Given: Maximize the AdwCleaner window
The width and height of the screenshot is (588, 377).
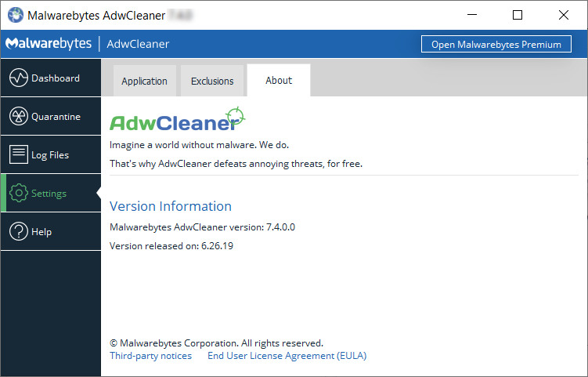Looking at the screenshot, I should pyautogui.click(x=518, y=15).
